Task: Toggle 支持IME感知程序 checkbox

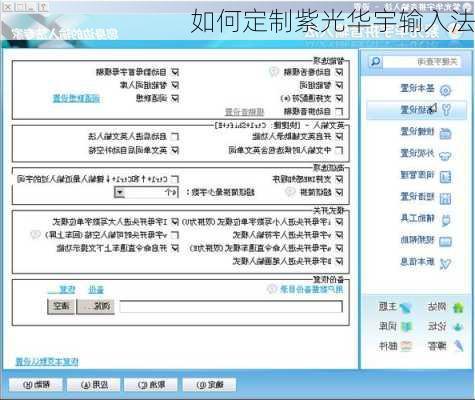Action: coord(339,179)
